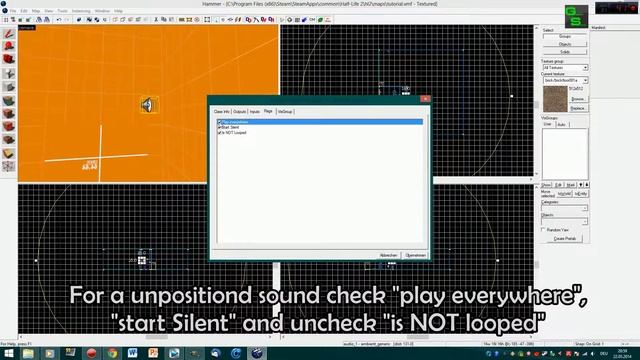Switch to the Class Info tab
This screenshot has width=640, height=360.
coord(222,111)
